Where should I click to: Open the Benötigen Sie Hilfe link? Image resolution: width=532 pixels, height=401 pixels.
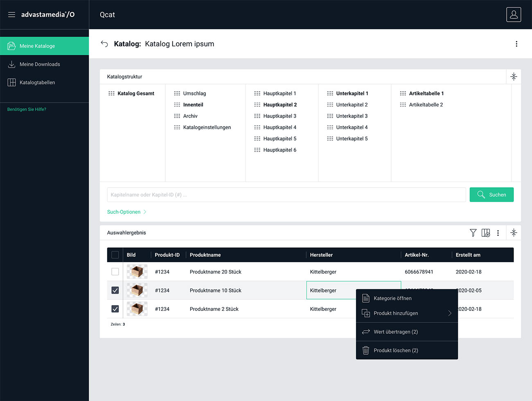pos(27,109)
